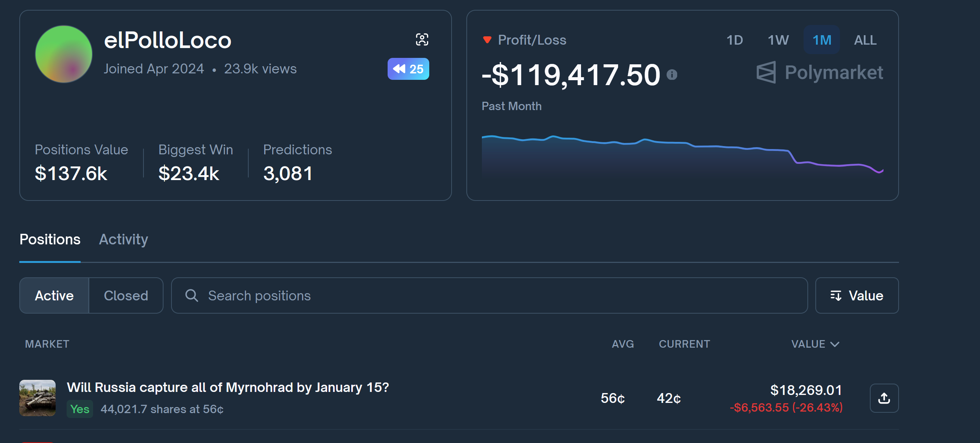Image resolution: width=980 pixels, height=443 pixels.
Task: Click the Profit/Loss info icon
Action: click(x=672, y=75)
